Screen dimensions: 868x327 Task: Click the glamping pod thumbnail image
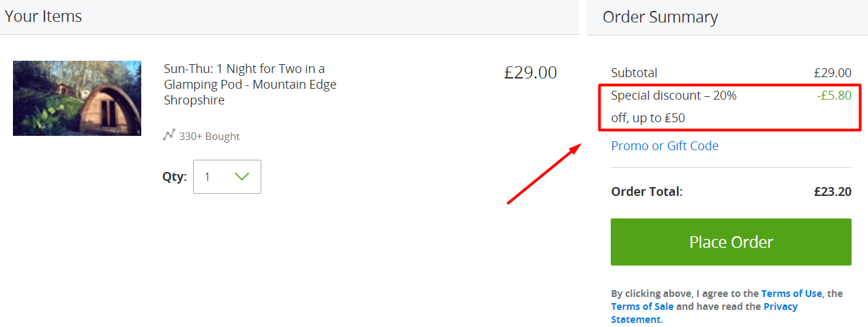point(77,98)
